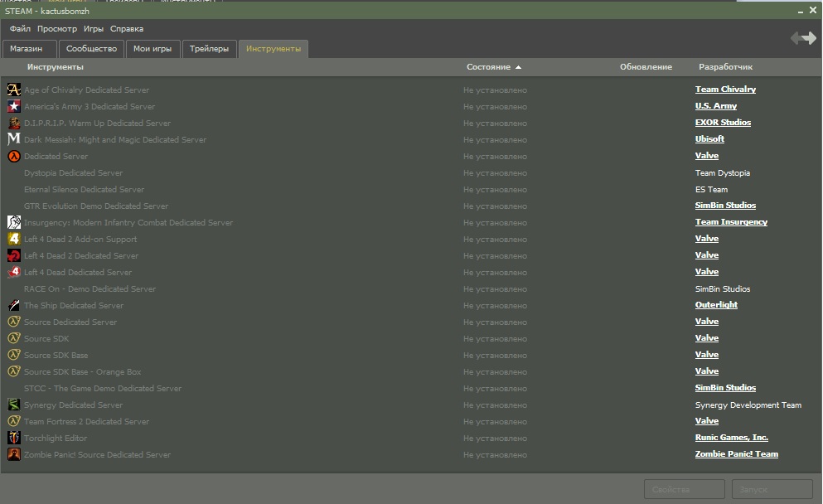Open the Игры menu
This screenshot has height=504, width=823.
[x=94, y=29]
